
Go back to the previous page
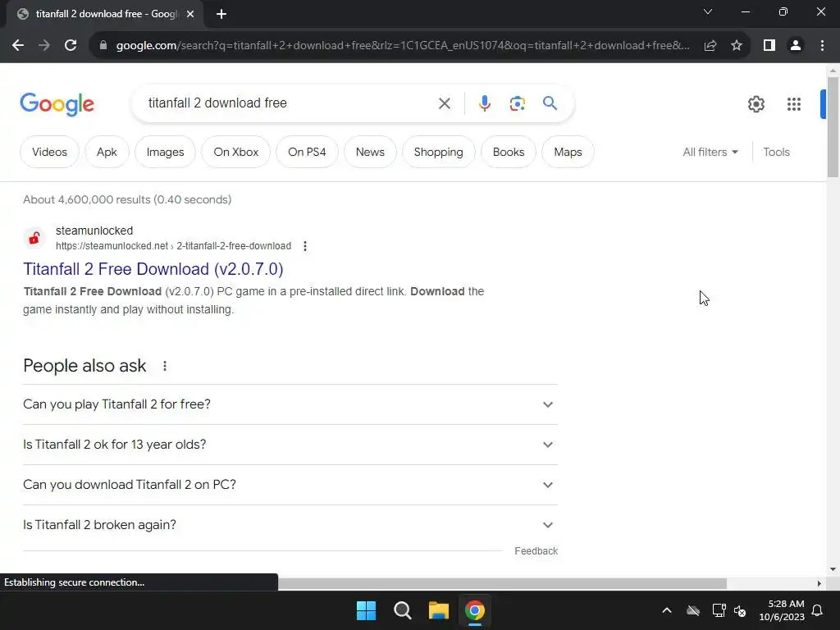click(18, 46)
